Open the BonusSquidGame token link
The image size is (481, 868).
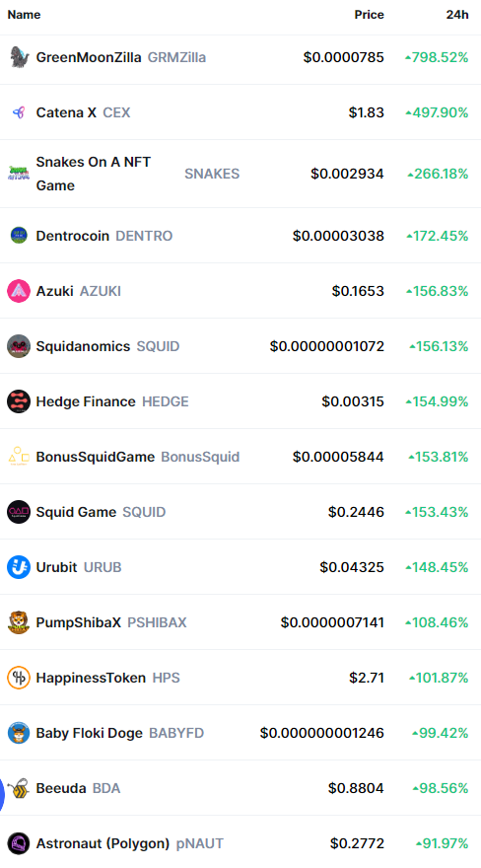(x=95, y=458)
